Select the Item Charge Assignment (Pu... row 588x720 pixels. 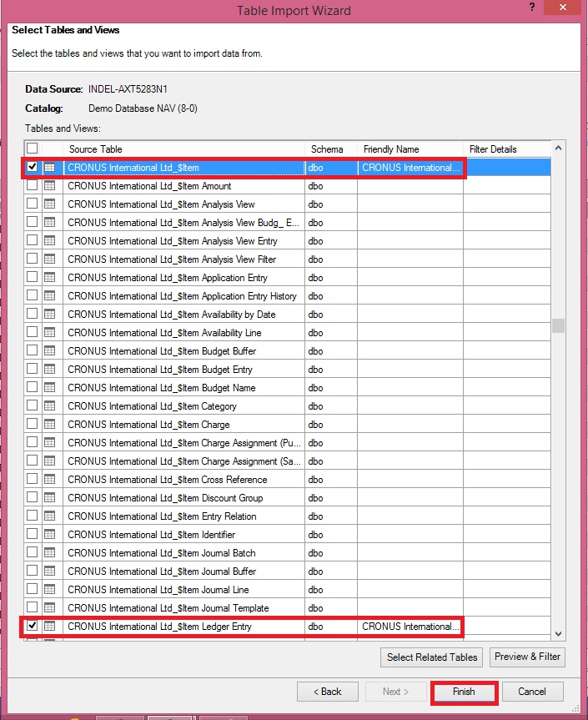(184, 443)
